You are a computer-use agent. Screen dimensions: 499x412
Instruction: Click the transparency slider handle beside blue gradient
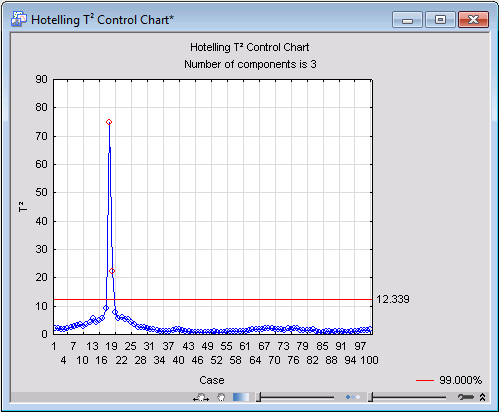click(258, 397)
